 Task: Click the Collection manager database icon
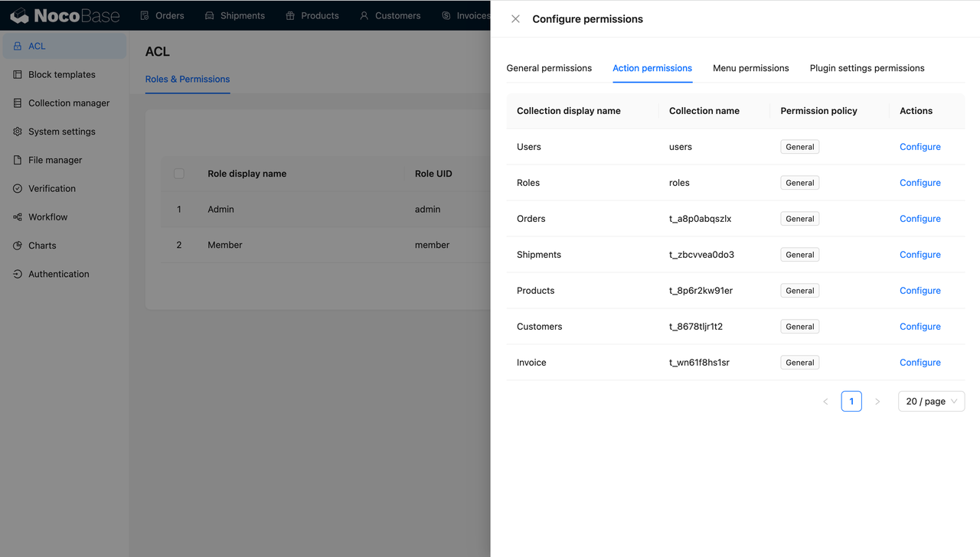[18, 103]
